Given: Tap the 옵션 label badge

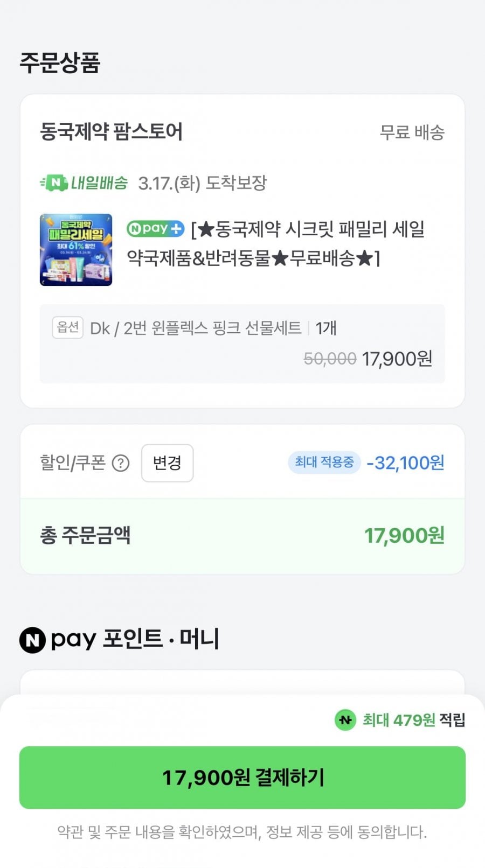Looking at the screenshot, I should (67, 327).
